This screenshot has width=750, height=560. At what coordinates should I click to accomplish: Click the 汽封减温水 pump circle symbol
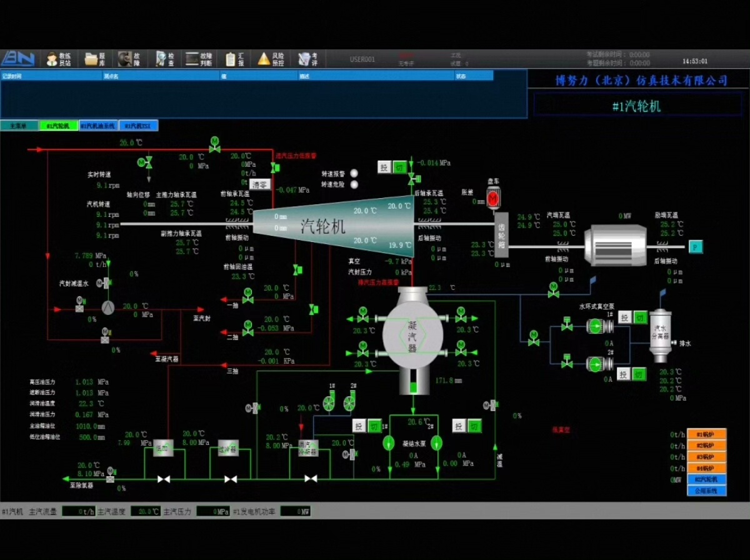tap(109, 307)
